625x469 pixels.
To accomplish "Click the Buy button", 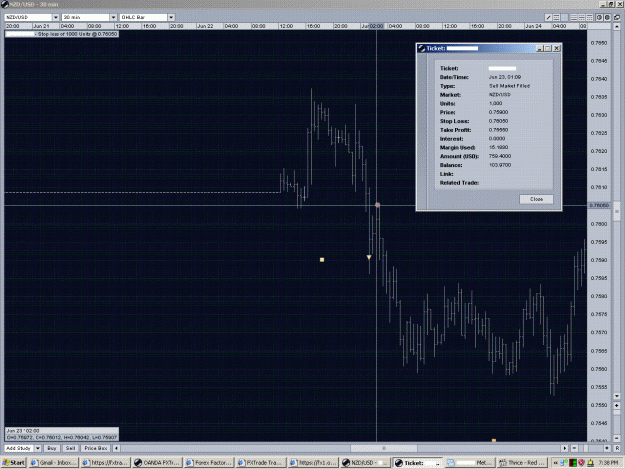I will 52,448.
